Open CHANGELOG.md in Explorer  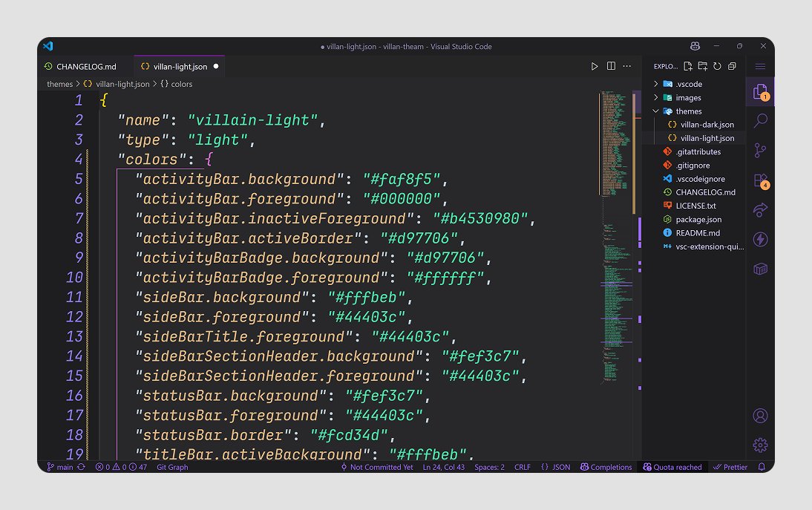tap(705, 192)
